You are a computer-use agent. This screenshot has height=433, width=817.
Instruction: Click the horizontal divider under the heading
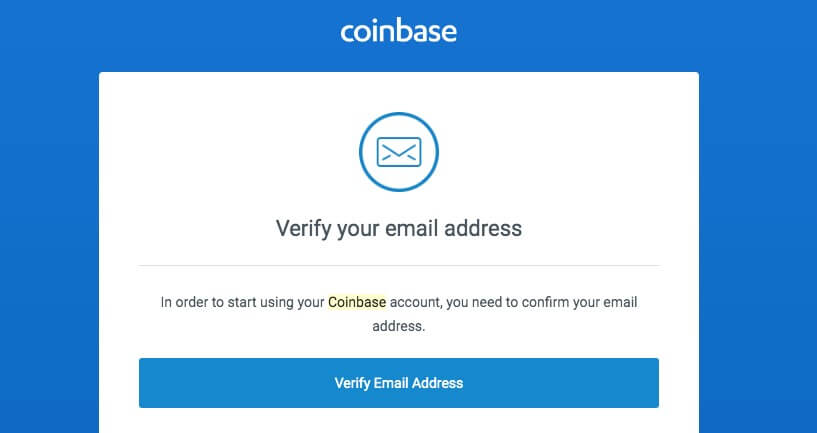point(399,266)
